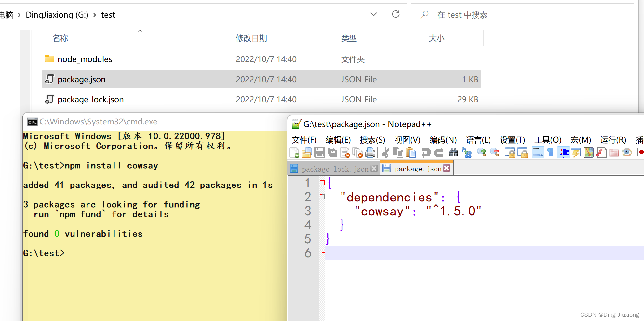The height and width of the screenshot is (321, 644).
Task: Open the 宏(M) menu
Action: [x=581, y=140]
